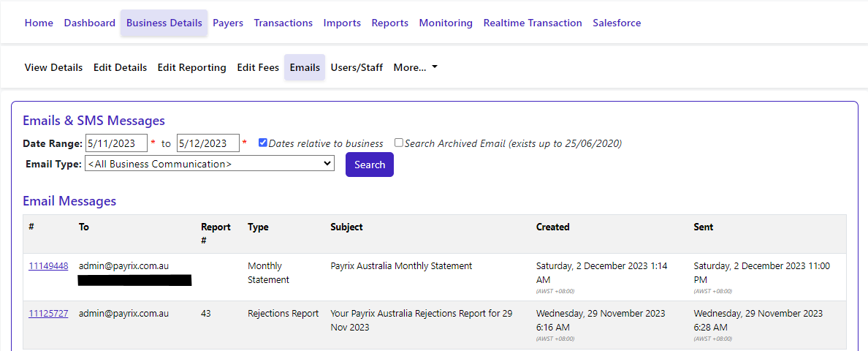Click the Date Range end date field
This screenshot has height=351, width=868.
208,143
